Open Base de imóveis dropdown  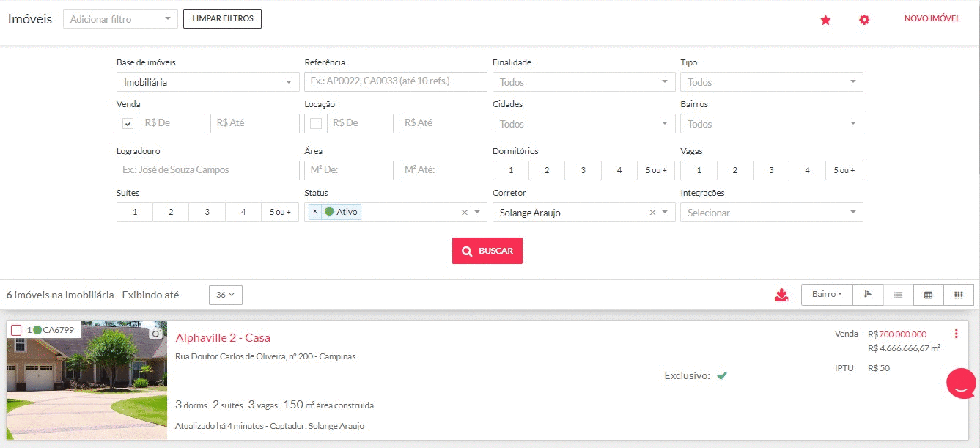coord(207,82)
